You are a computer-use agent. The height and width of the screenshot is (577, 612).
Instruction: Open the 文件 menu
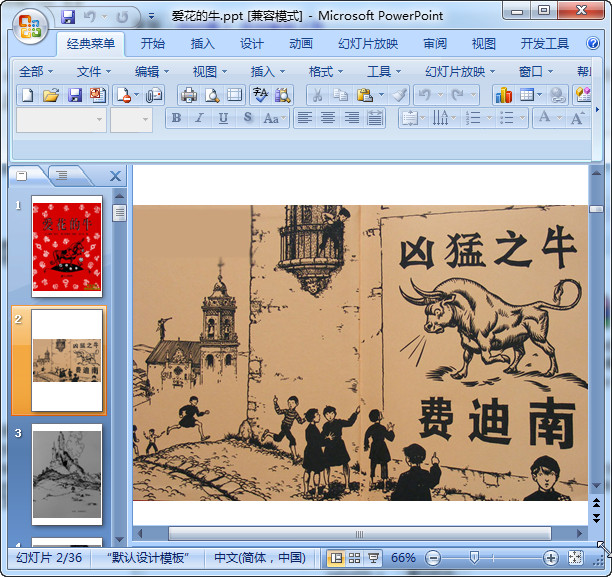(x=94, y=72)
